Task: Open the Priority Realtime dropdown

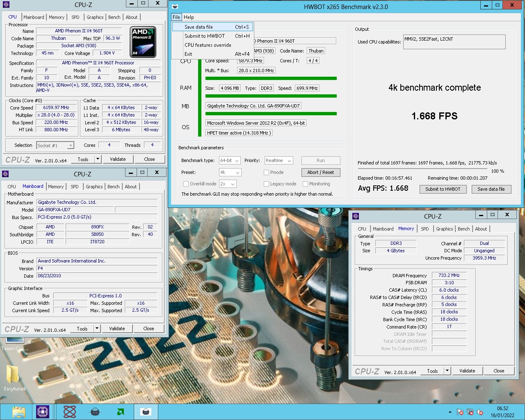Action: point(278,160)
